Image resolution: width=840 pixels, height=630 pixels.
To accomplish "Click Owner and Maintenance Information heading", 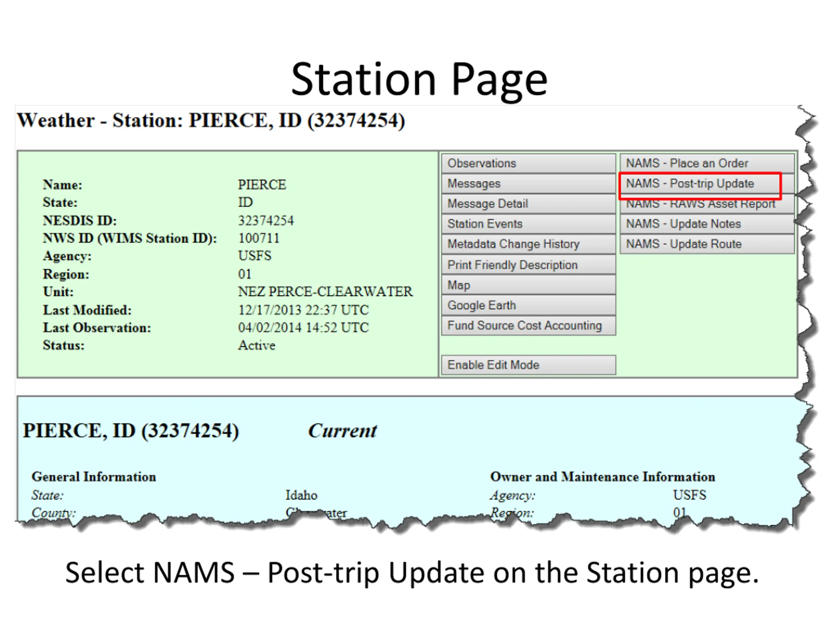I will [x=602, y=476].
